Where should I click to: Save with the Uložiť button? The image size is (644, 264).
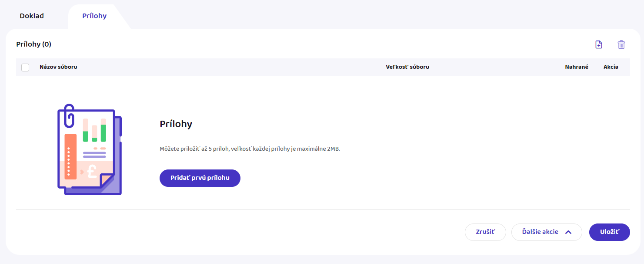click(609, 232)
